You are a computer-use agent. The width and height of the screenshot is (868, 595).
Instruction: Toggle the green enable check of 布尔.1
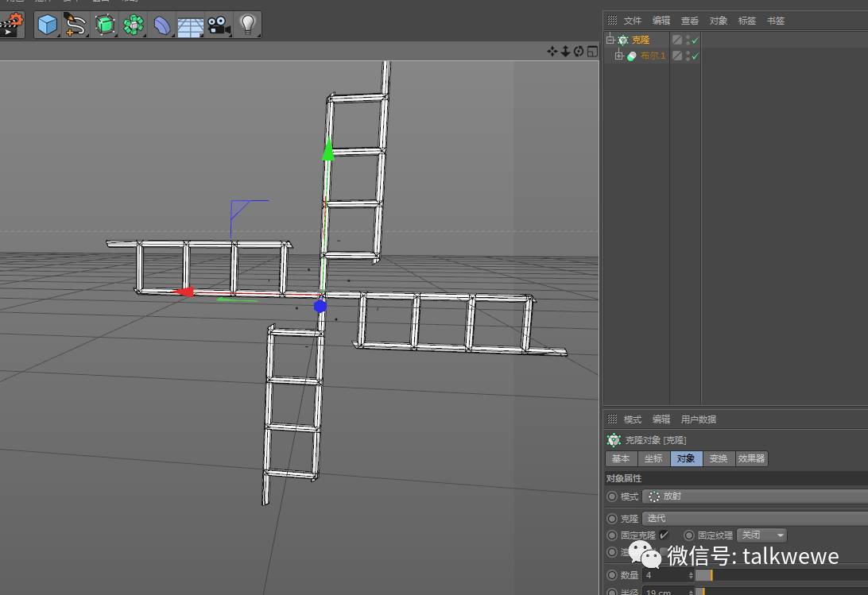click(696, 56)
